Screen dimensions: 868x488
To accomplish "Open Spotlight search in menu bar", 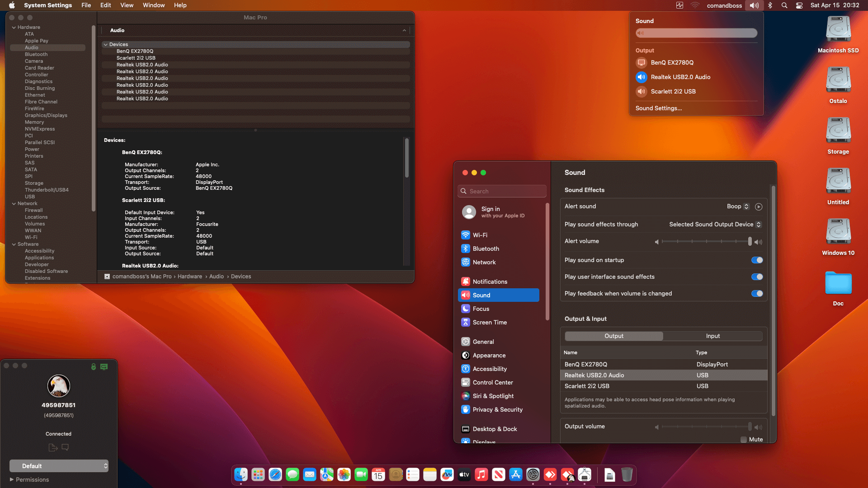I will pyautogui.click(x=784, y=5).
